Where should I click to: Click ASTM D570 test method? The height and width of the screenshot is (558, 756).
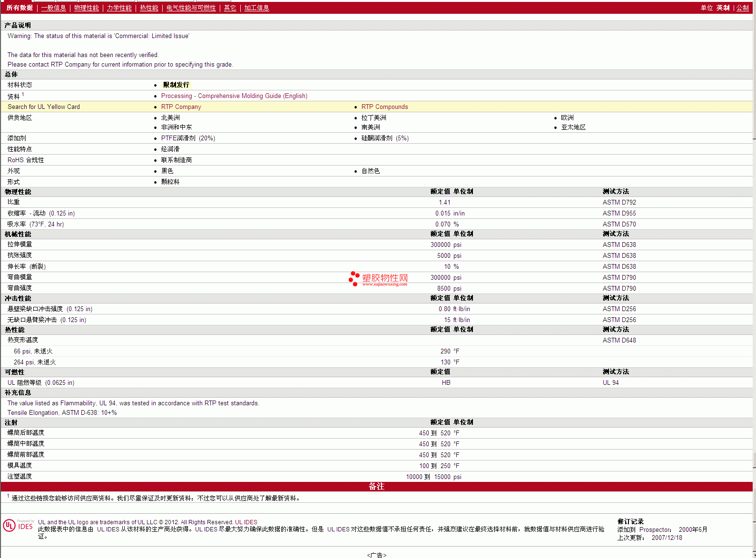(x=619, y=224)
